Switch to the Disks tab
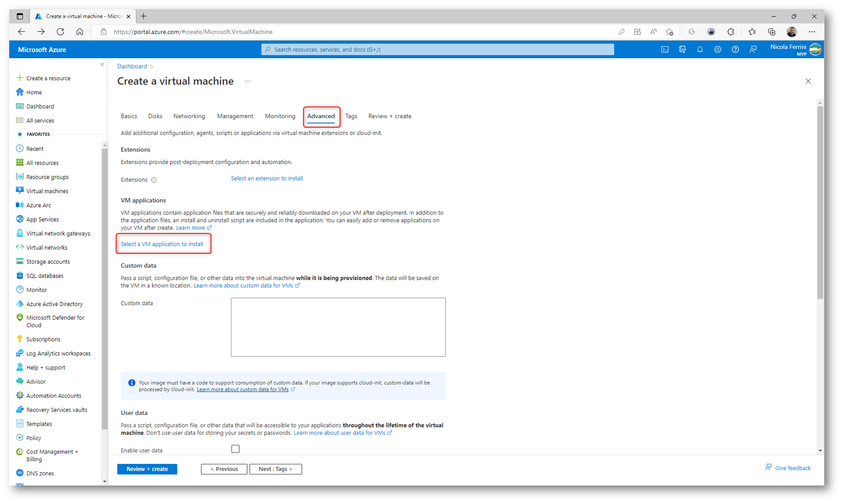Image resolution: width=843 pixels, height=504 pixels. point(155,116)
